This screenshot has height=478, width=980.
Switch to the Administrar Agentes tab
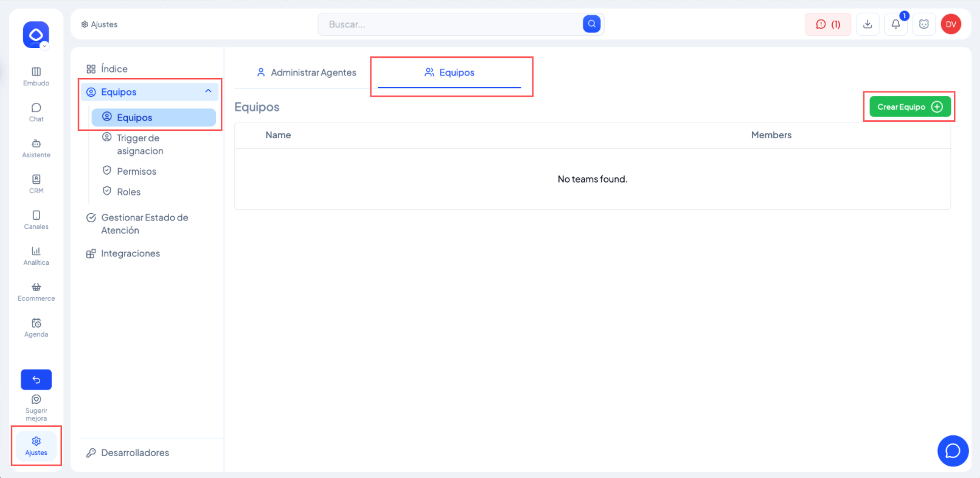(306, 72)
